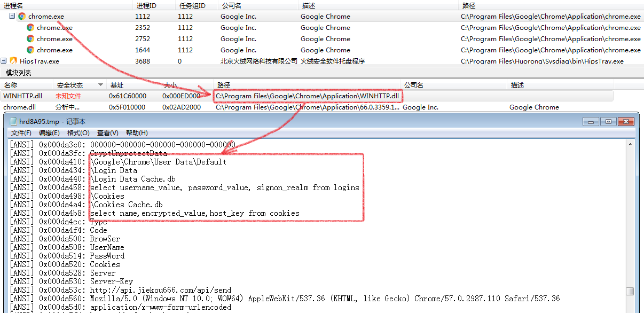
Task: Open the 格式(O) menu
Action: pyautogui.click(x=78, y=133)
